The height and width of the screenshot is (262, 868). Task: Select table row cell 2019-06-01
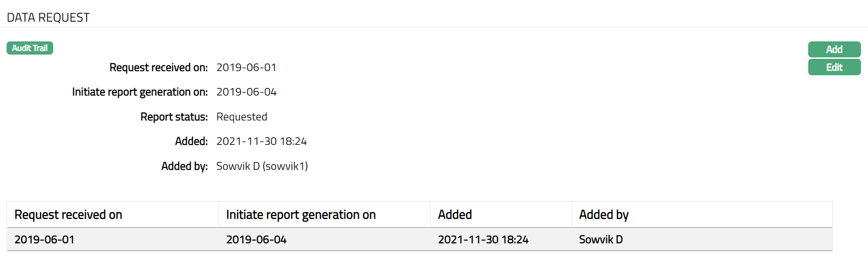pyautogui.click(x=45, y=239)
